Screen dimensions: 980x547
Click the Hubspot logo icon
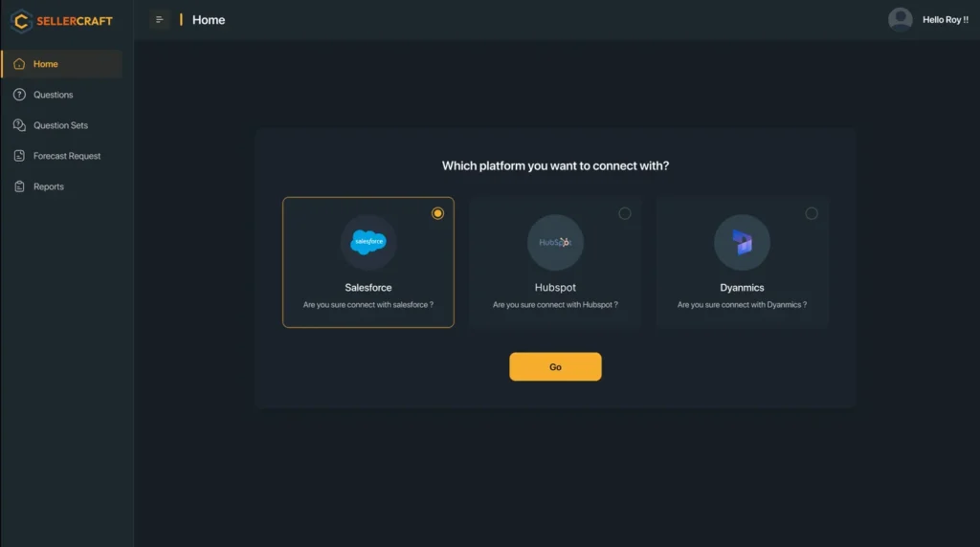pyautogui.click(x=555, y=242)
